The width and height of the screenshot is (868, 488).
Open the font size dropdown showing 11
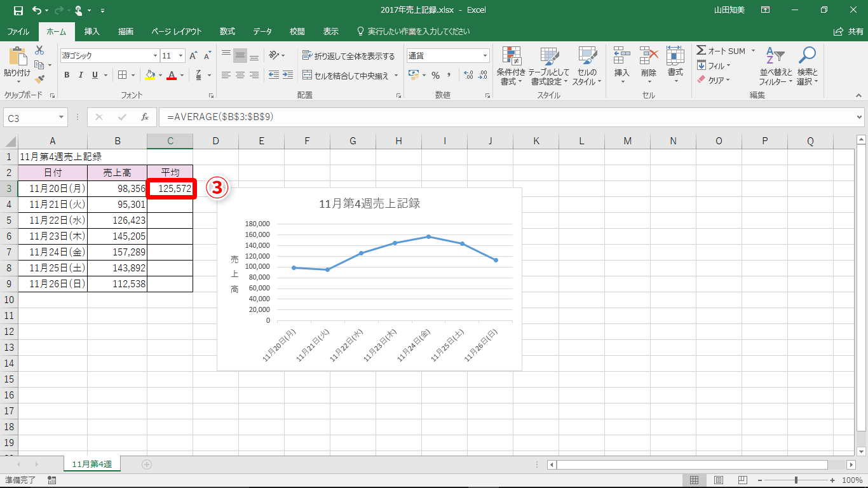[x=180, y=56]
